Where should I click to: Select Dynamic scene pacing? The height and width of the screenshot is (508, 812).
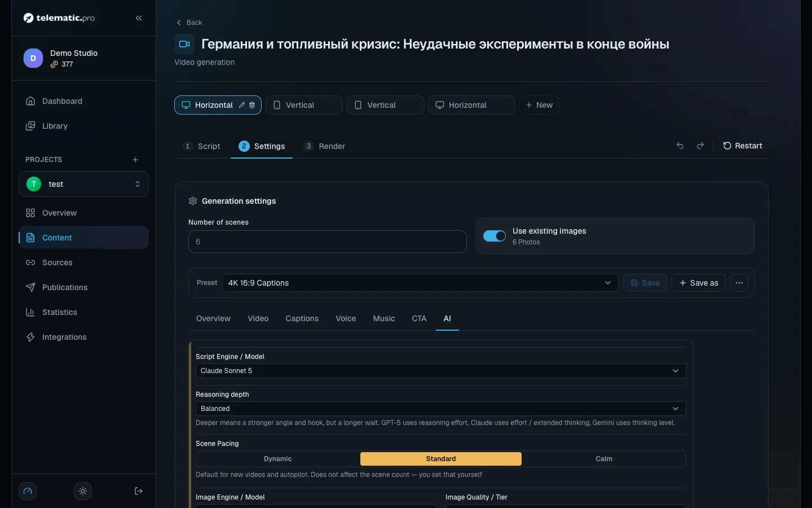tap(278, 459)
